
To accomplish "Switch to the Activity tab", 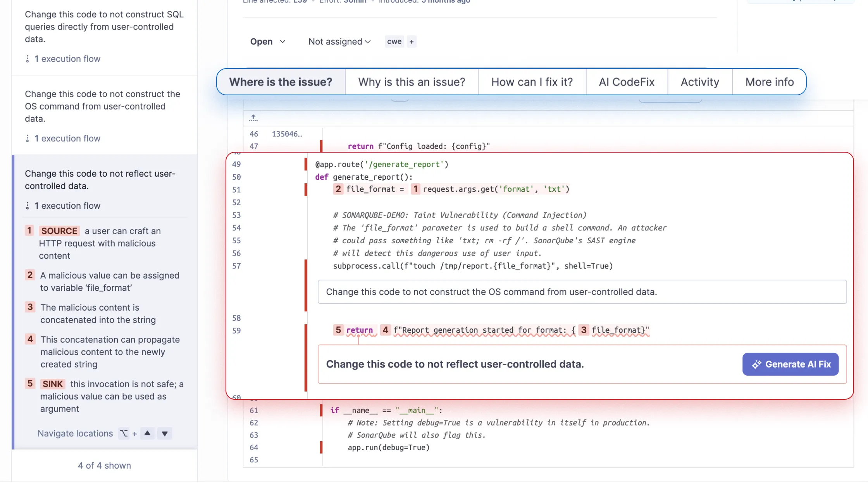I will pyautogui.click(x=700, y=82).
